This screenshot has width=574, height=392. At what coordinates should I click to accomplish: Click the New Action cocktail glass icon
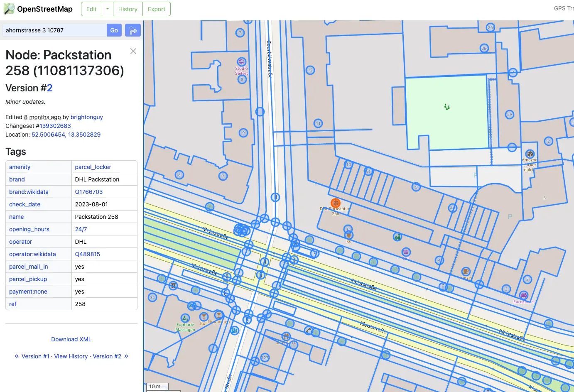click(219, 315)
